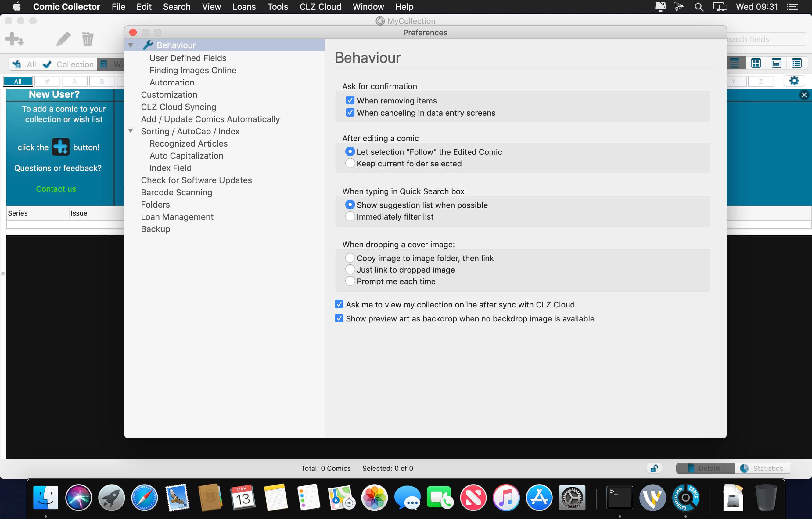Click the unlock padlock status icon
This screenshot has height=519, width=812.
(x=654, y=468)
